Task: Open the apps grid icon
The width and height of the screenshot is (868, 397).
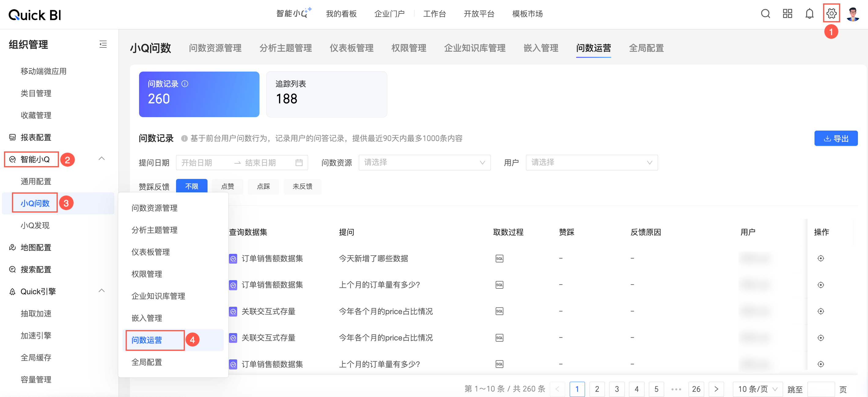Action: pos(788,14)
